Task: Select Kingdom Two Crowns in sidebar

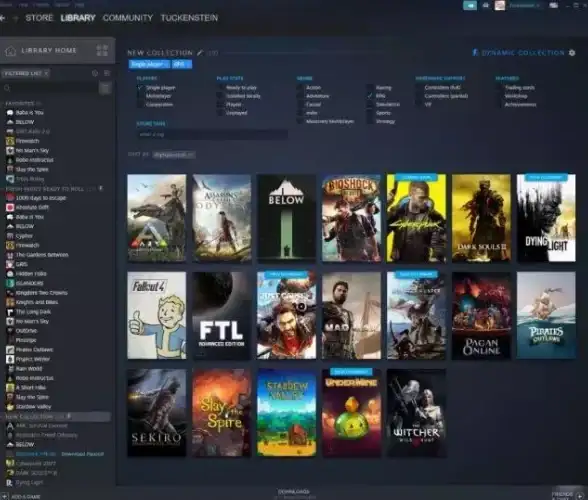Action: click(x=42, y=293)
